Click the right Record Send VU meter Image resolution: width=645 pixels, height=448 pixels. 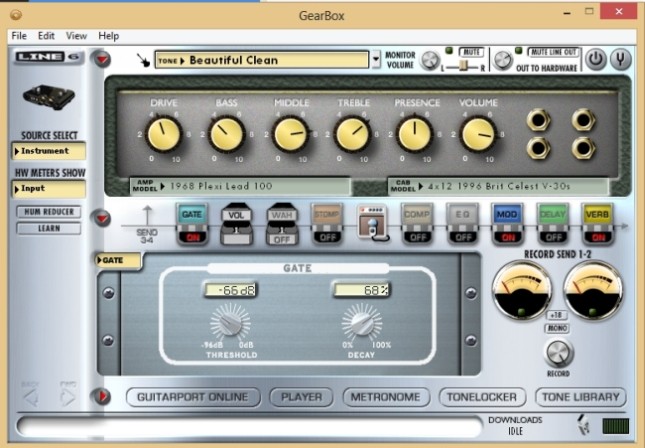tap(593, 290)
